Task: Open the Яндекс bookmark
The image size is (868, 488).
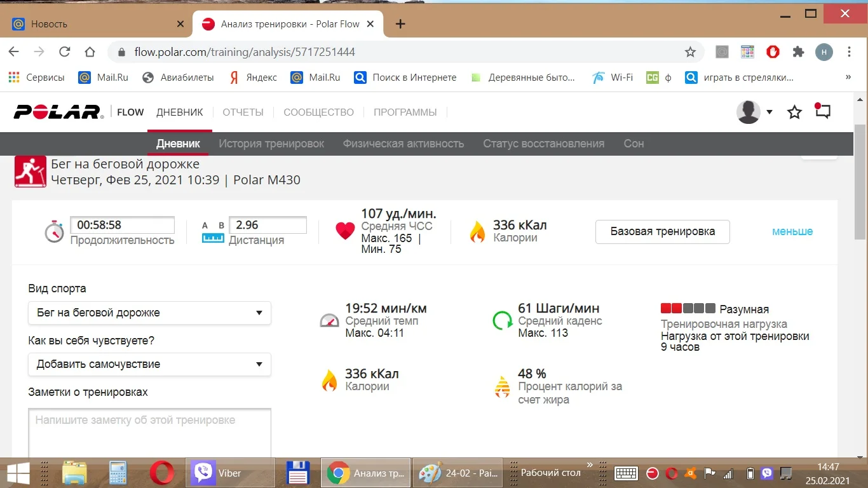Action: [253, 78]
